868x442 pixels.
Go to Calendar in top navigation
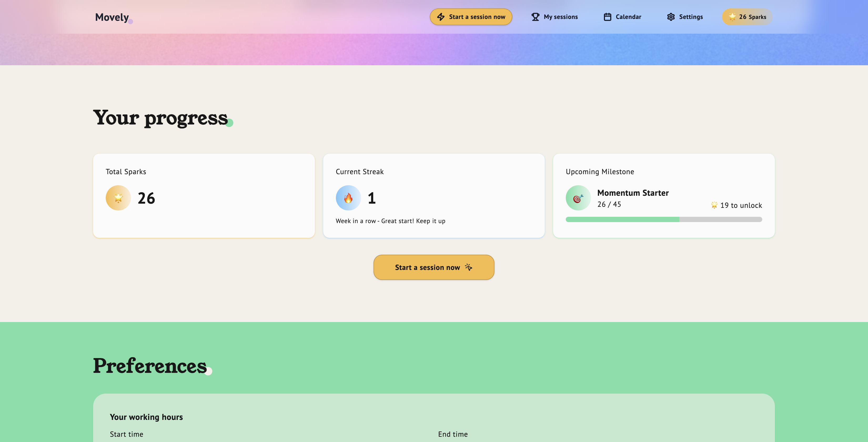point(628,17)
